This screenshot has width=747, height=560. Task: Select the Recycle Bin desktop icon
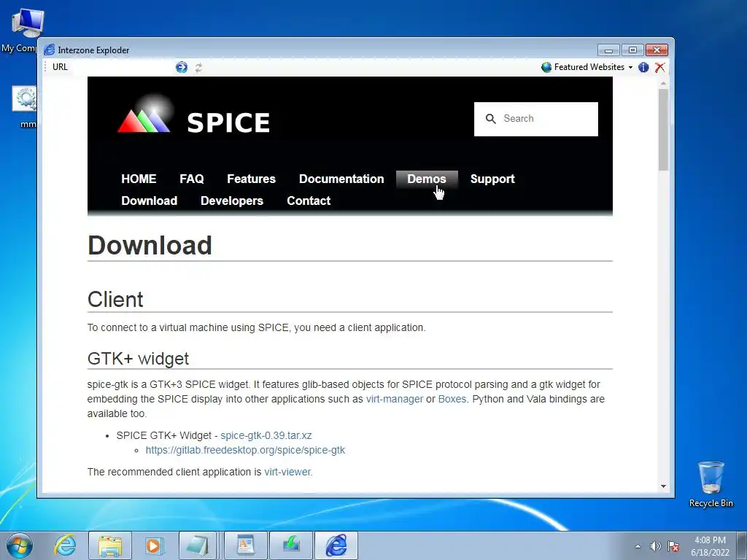click(711, 484)
